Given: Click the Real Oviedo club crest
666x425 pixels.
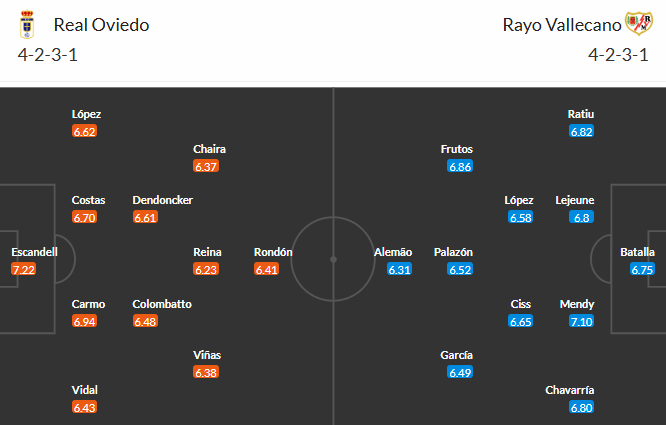Looking at the screenshot, I should (x=27, y=24).
